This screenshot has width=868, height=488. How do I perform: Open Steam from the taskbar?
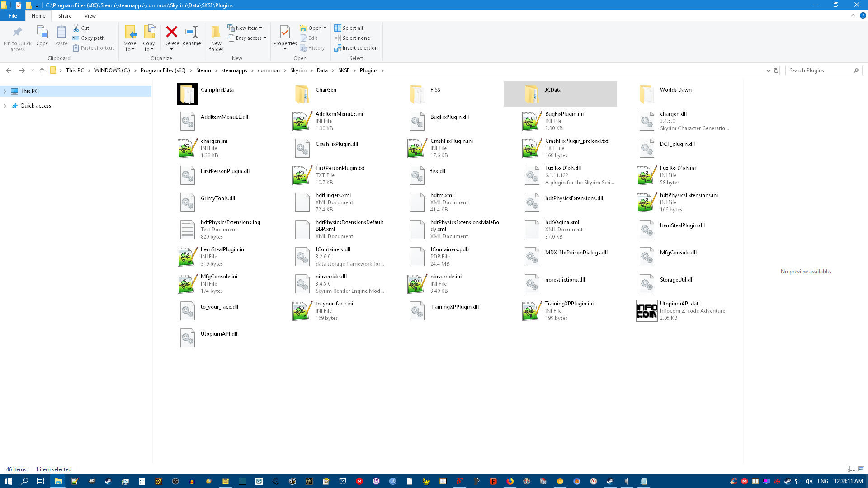pos(108,481)
